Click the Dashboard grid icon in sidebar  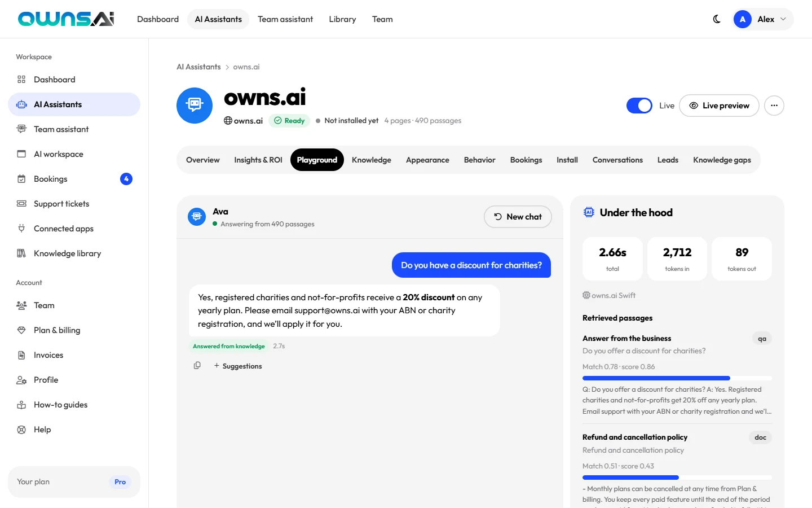(x=21, y=80)
